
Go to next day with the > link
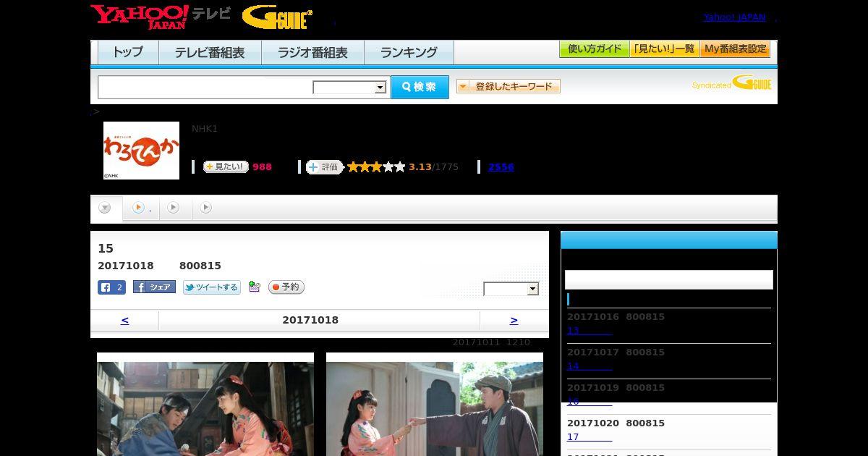pos(514,320)
